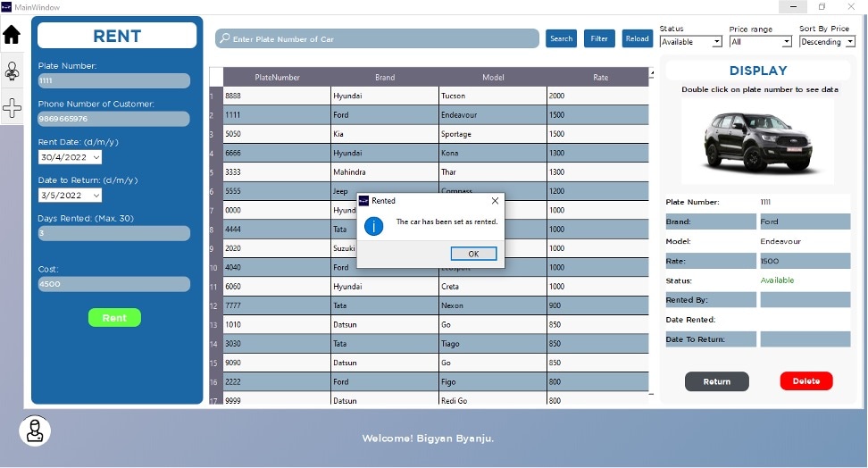Click the green Rent button

114,318
